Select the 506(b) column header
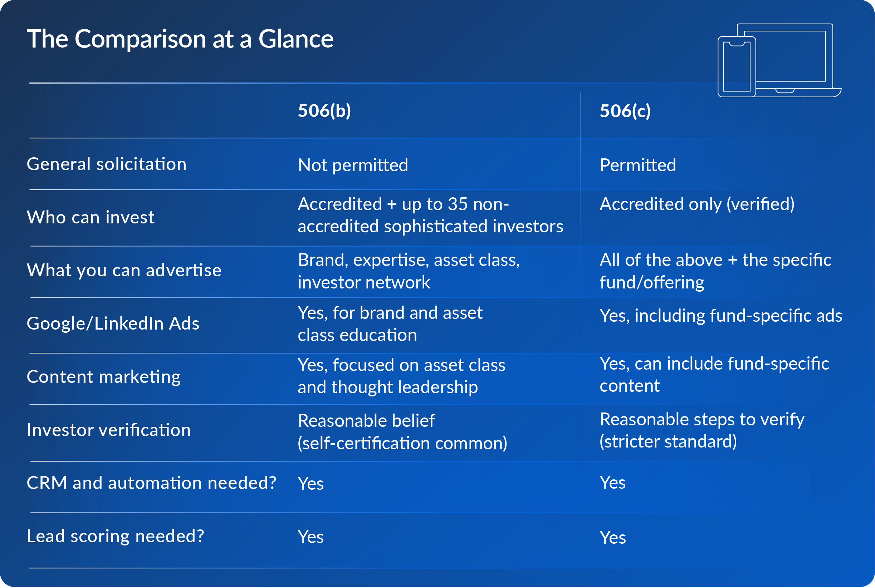The height and width of the screenshot is (588, 875). [324, 110]
